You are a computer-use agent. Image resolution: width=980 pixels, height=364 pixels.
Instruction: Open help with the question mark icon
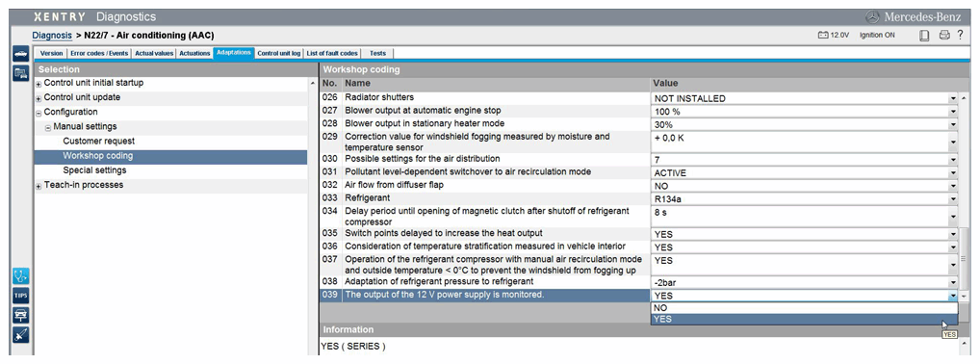[960, 35]
